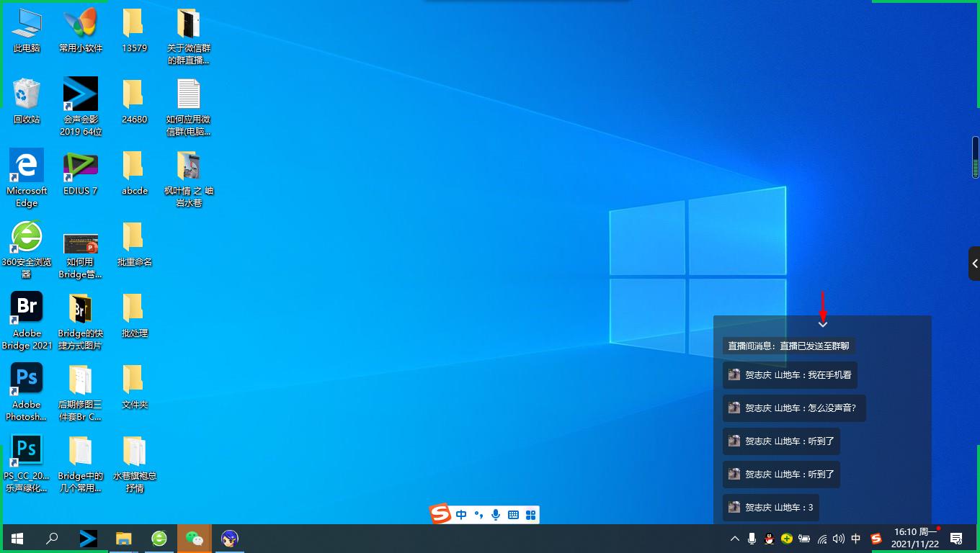
Task: Open the 此电脑 desktop icon
Action: pyautogui.click(x=27, y=30)
